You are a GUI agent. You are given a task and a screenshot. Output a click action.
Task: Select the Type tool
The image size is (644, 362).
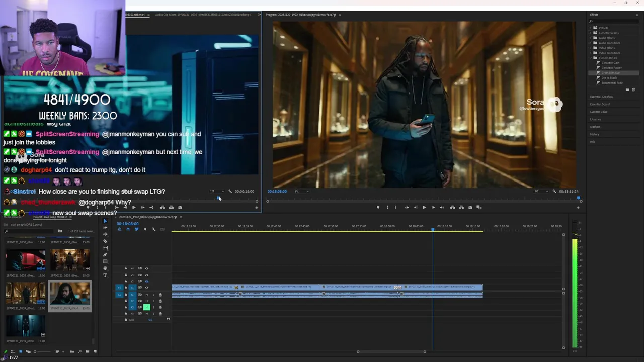pos(105,275)
